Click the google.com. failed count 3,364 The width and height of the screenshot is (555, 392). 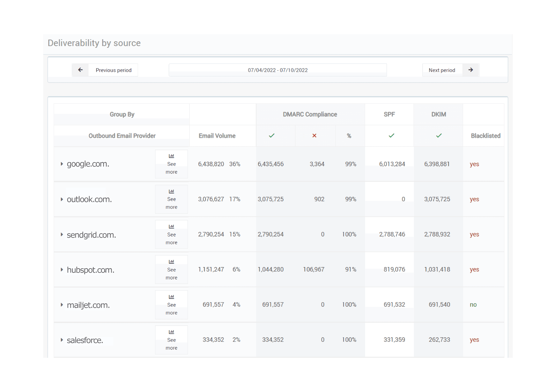point(317,164)
